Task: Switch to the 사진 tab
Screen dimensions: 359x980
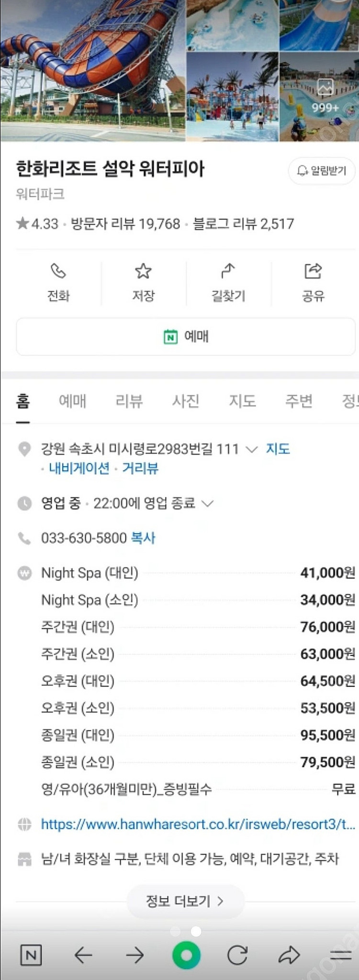Action: tap(186, 400)
